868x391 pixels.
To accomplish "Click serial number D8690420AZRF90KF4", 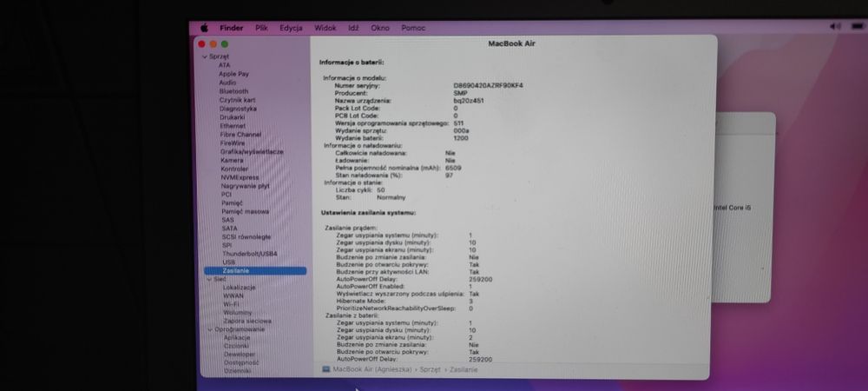I will [488, 86].
